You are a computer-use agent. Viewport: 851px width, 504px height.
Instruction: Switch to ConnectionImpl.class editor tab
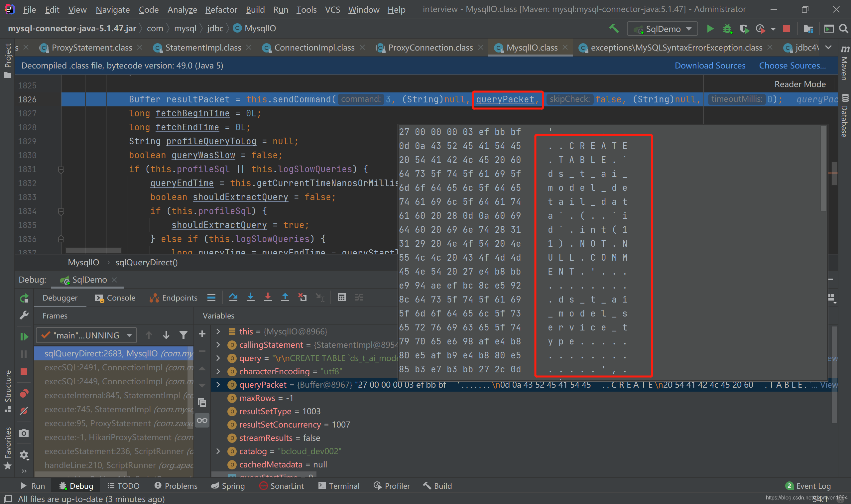coord(314,48)
